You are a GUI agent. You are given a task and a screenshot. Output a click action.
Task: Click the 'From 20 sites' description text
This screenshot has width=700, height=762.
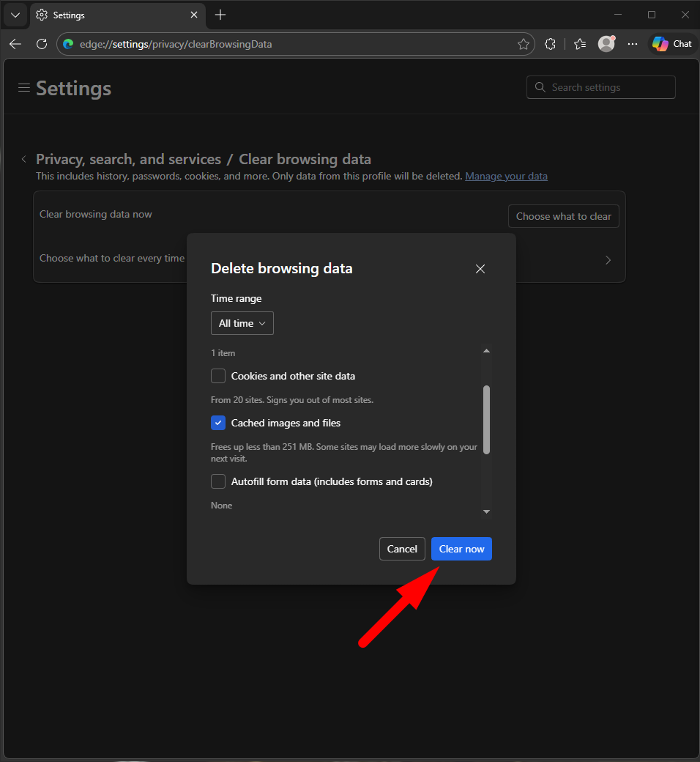pyautogui.click(x=292, y=400)
